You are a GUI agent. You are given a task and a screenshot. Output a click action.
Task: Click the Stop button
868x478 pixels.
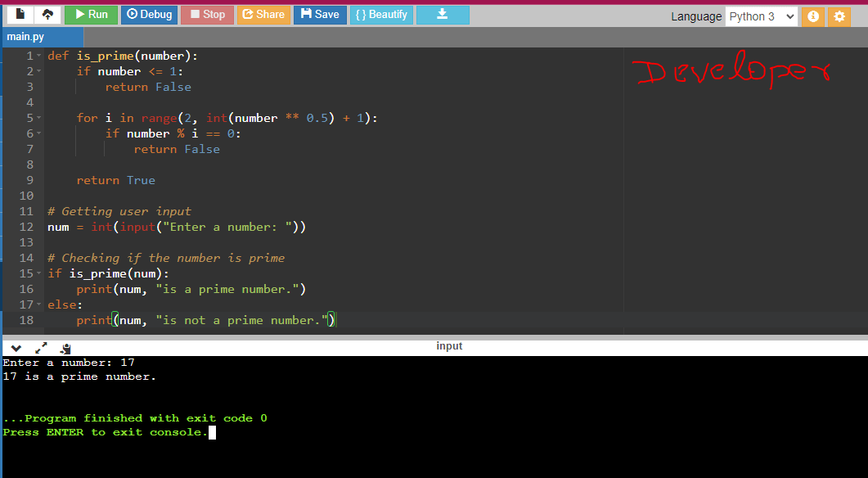pyautogui.click(x=207, y=14)
